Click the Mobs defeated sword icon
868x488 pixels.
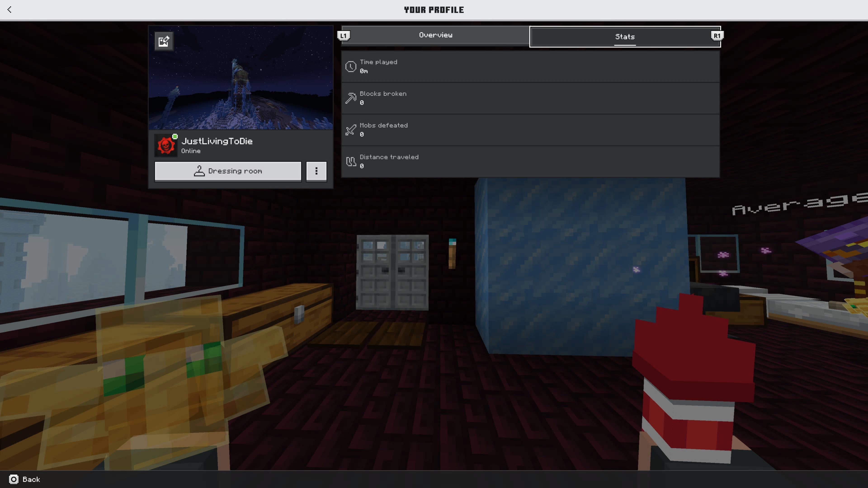pos(350,130)
